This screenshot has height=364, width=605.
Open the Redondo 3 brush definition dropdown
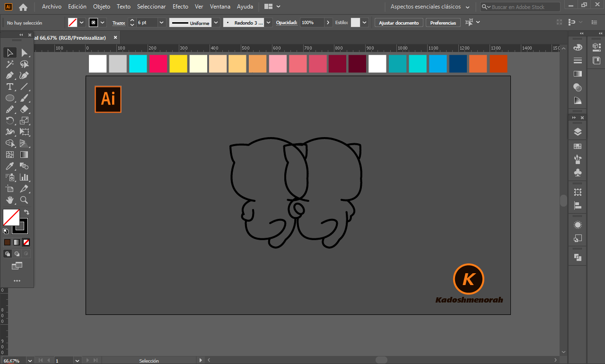[269, 23]
